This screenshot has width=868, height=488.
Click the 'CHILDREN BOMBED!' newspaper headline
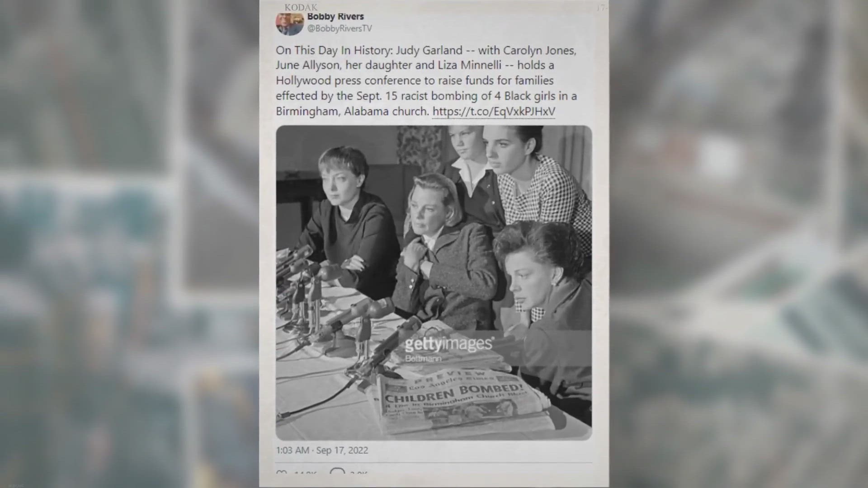click(454, 393)
